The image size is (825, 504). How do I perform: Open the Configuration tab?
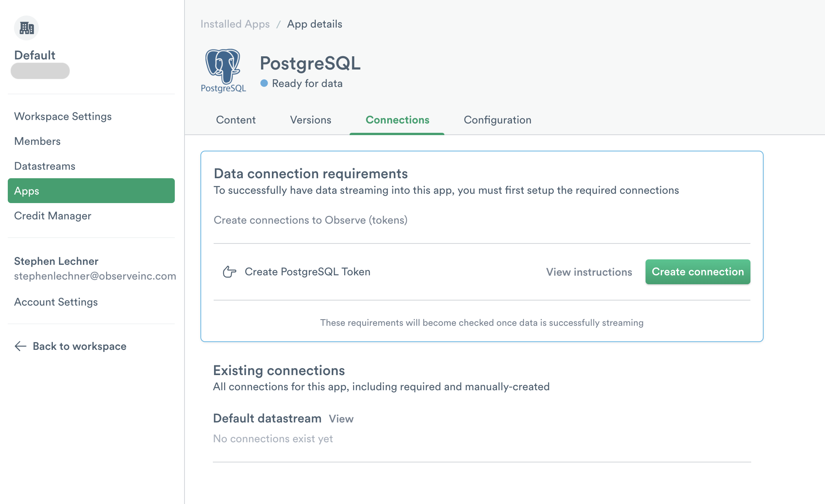498,120
